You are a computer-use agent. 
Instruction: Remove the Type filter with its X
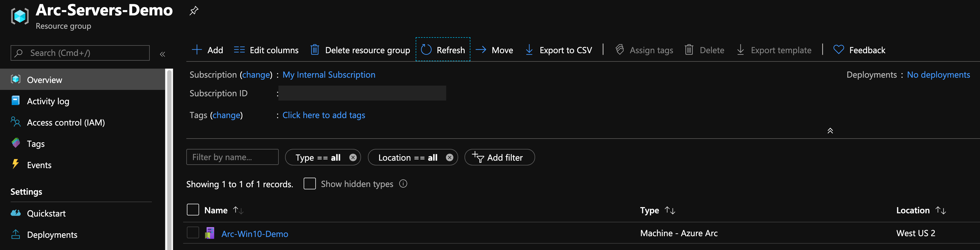(x=353, y=157)
